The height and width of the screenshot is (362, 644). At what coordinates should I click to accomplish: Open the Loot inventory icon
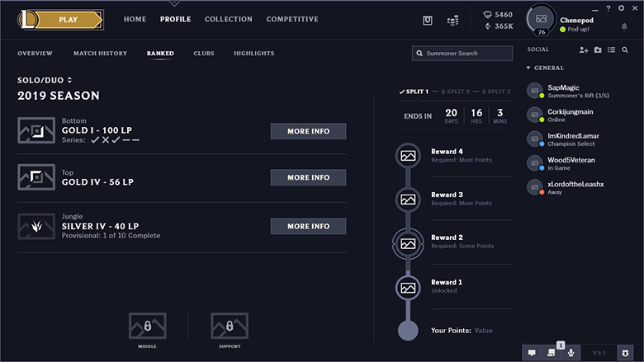coord(428,20)
